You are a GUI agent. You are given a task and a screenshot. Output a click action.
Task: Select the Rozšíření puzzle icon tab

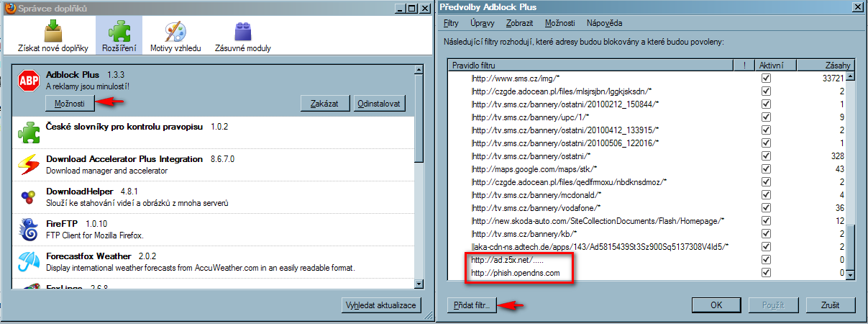(119, 37)
